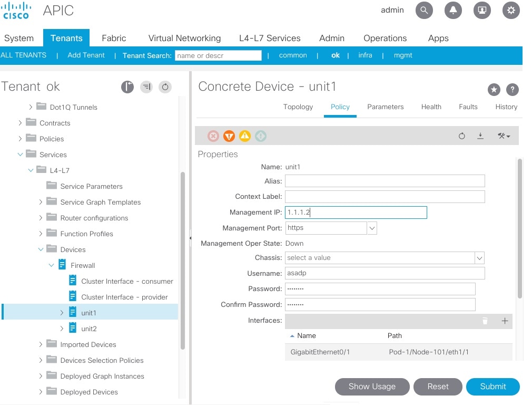Screen dimensions: 532x405
Task: Click the Tenant ok quick start pie icon
Action: click(x=127, y=87)
